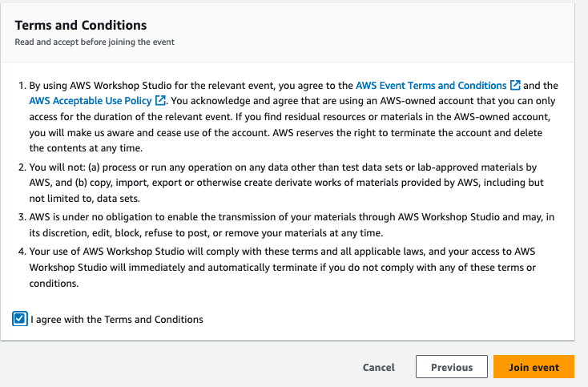Click the bold "Terms and Conditions" heading
The height and width of the screenshot is (387, 588).
tap(80, 26)
